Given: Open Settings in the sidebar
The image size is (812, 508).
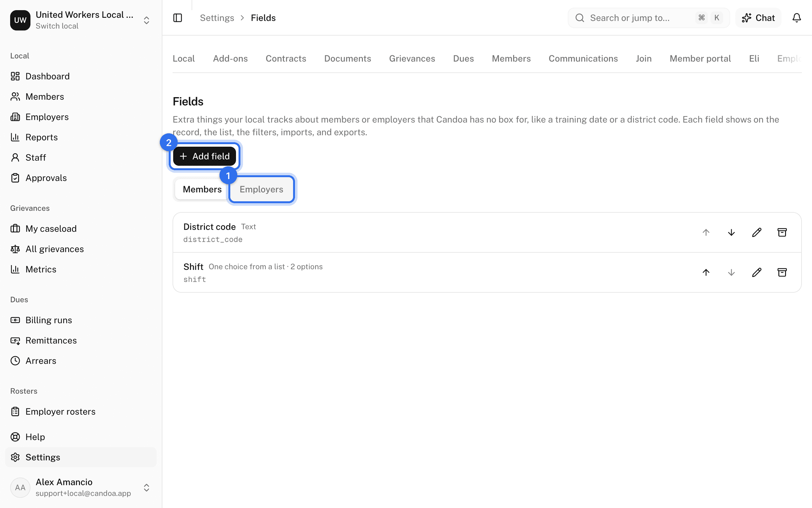Looking at the screenshot, I should click(x=81, y=457).
